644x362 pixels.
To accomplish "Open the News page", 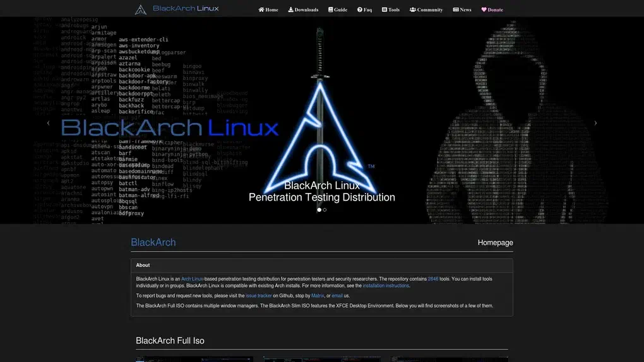I will coord(462,9).
